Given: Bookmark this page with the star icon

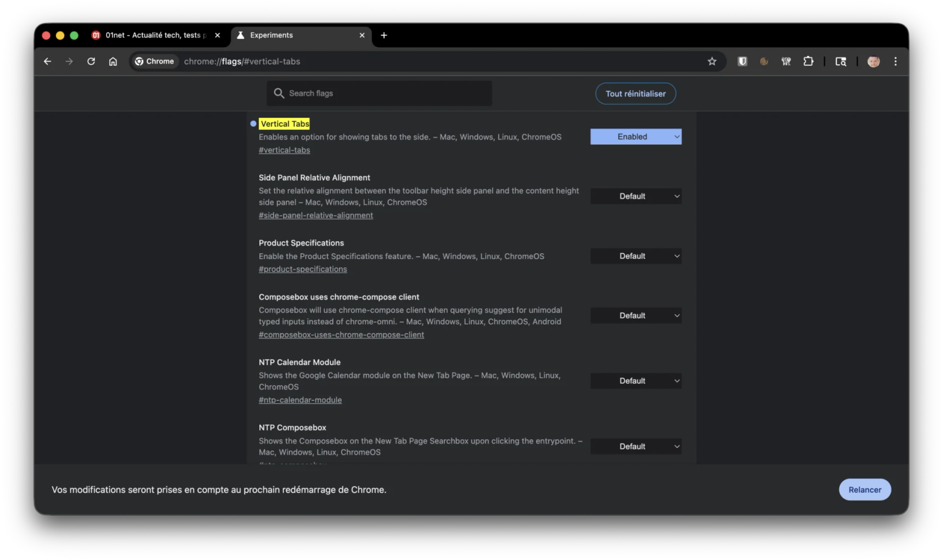Looking at the screenshot, I should coord(712,61).
